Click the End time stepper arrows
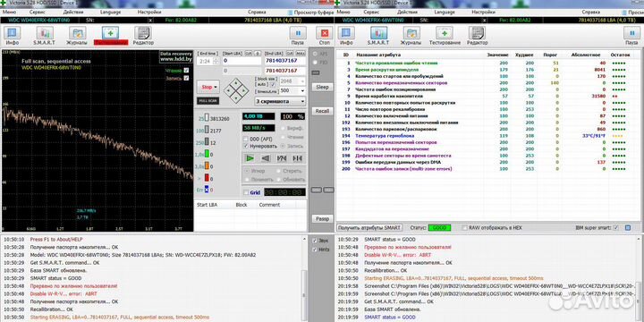644x322 pixels. point(216,61)
